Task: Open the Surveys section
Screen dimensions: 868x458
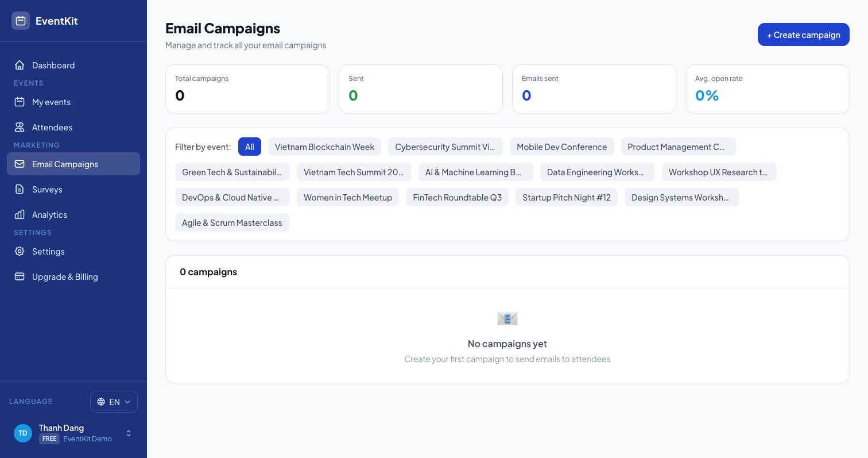Action: pos(73,189)
